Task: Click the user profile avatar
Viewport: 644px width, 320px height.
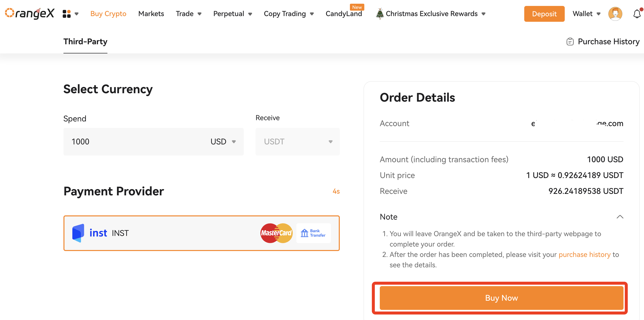Action: [x=615, y=14]
